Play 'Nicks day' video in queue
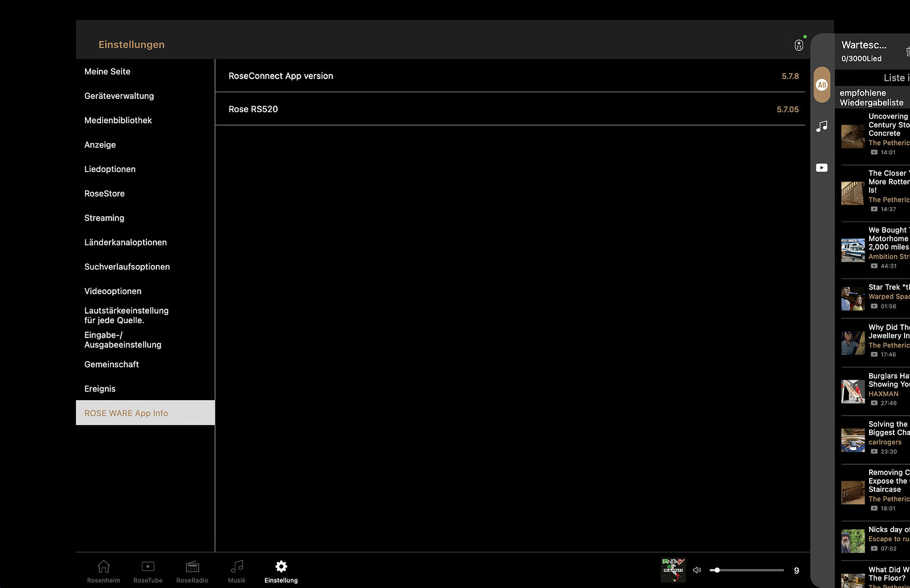This screenshot has width=910, height=588. (875, 541)
